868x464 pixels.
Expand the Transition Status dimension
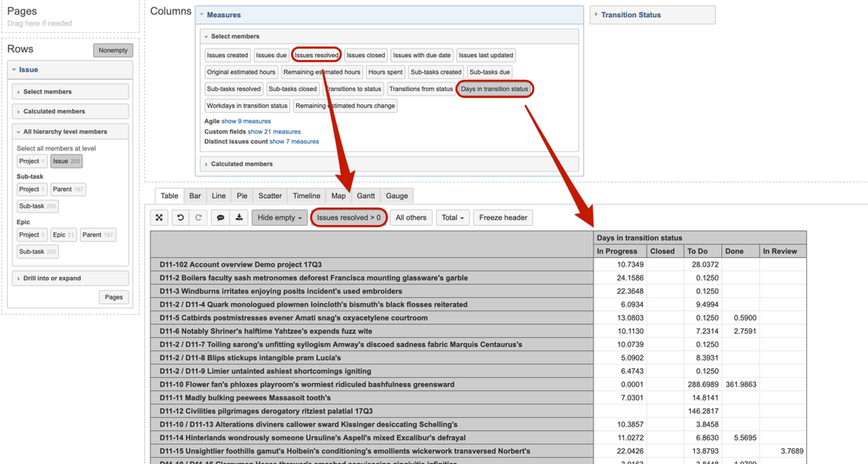click(x=653, y=15)
